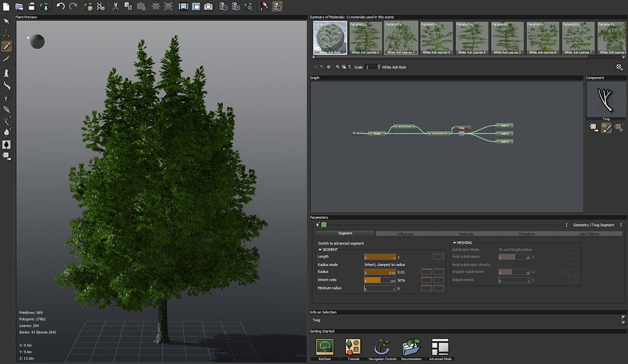This screenshot has width=628, height=364.
Task: Create a new plant file
Action: click(6, 7)
